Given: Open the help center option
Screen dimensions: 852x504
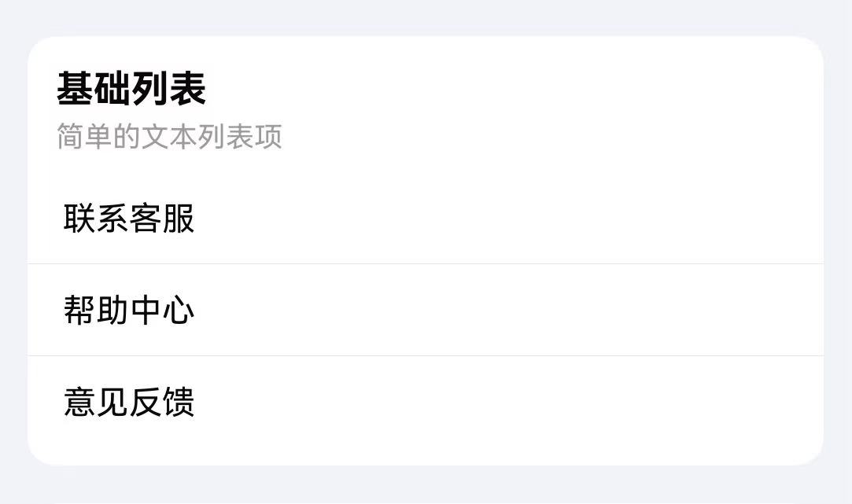Looking at the screenshot, I should [126, 310].
